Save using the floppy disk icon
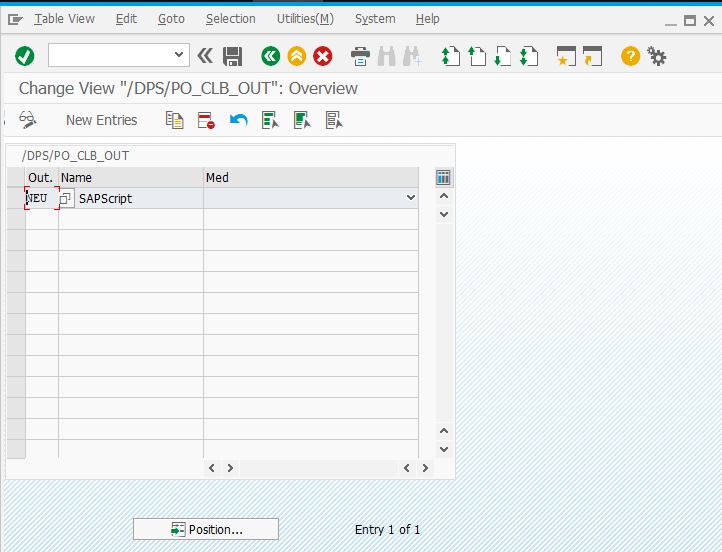The image size is (722, 552). pos(233,57)
